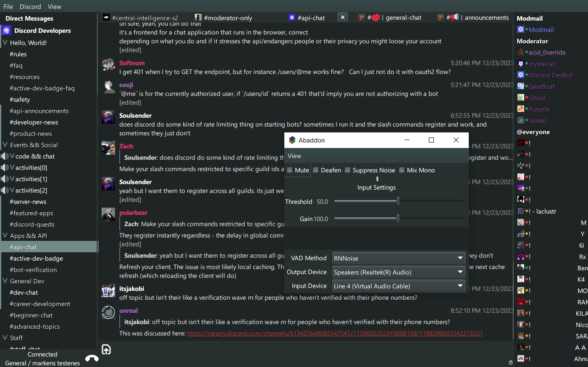Open the Output Device dropdown
Screen dimensions: 588x367
pyautogui.click(x=399, y=272)
